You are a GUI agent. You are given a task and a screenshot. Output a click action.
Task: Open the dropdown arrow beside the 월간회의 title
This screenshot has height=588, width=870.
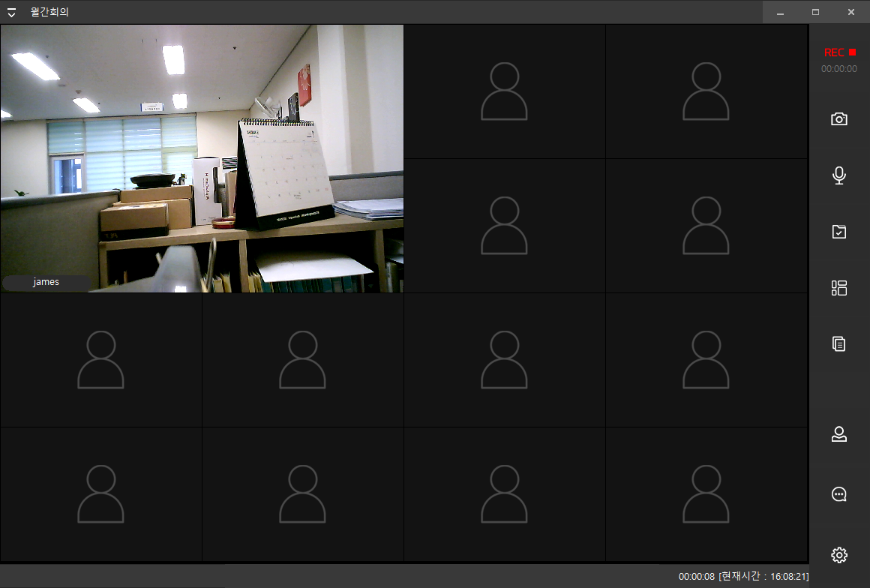(x=11, y=12)
